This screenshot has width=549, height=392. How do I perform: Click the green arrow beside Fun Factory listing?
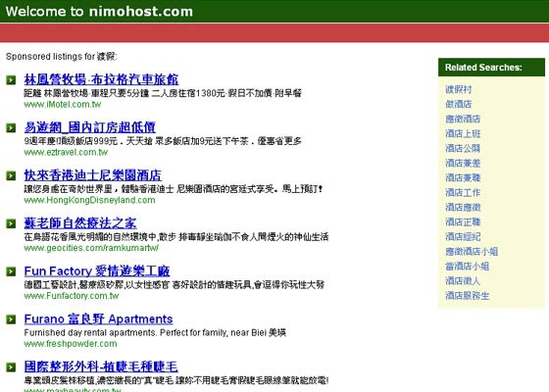pyautogui.click(x=11, y=271)
